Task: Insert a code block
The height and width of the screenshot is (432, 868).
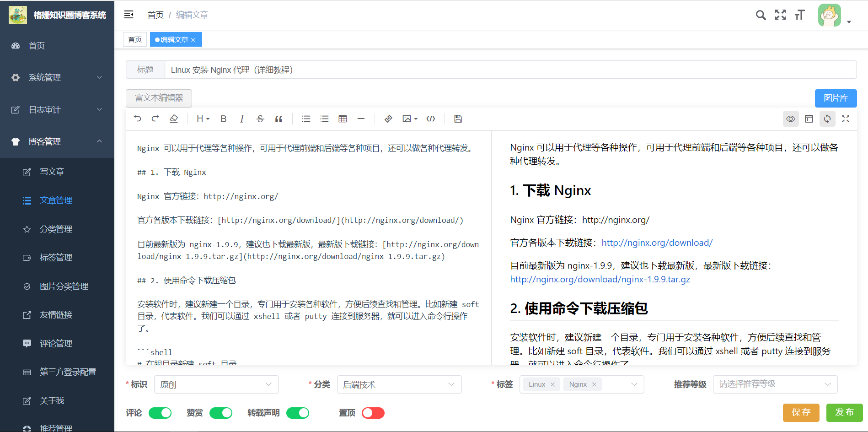Action: [x=431, y=119]
